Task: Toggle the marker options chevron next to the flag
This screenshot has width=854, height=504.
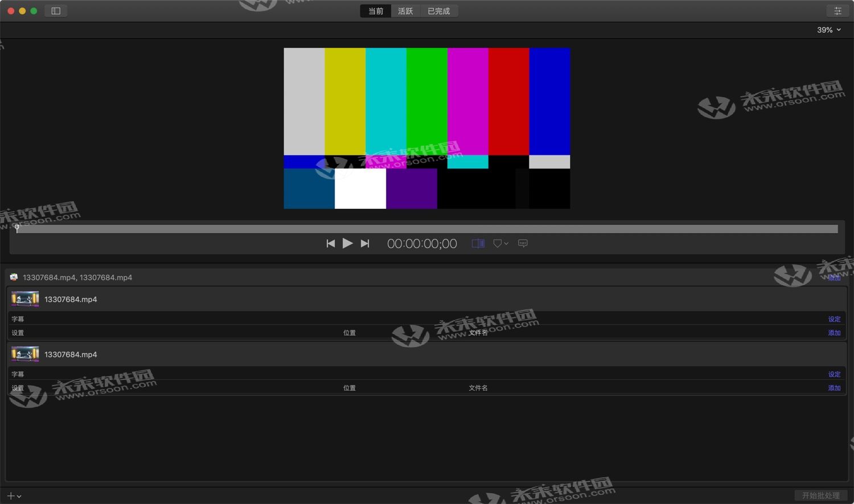Action: [506, 243]
